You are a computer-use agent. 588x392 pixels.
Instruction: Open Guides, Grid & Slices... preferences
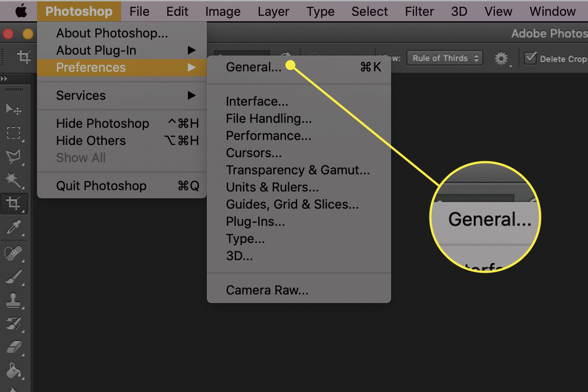pos(299,204)
